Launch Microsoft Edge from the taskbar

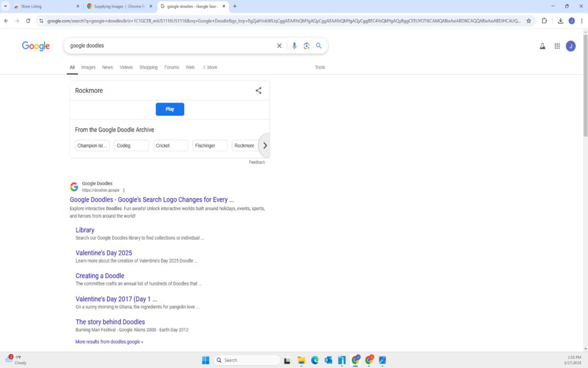315,360
